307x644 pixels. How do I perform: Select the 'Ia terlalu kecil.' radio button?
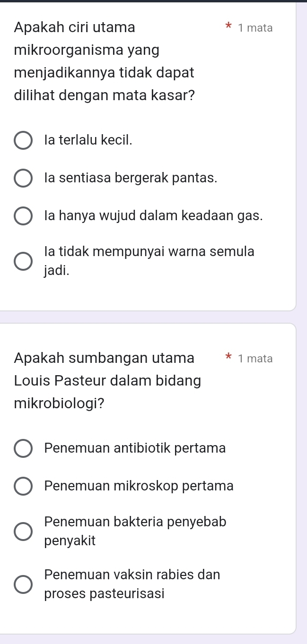(x=23, y=140)
